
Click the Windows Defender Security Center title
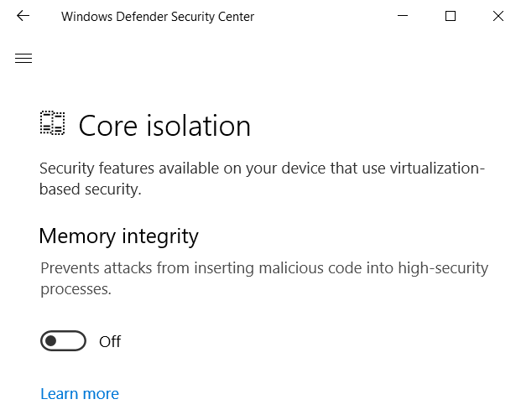(x=158, y=16)
